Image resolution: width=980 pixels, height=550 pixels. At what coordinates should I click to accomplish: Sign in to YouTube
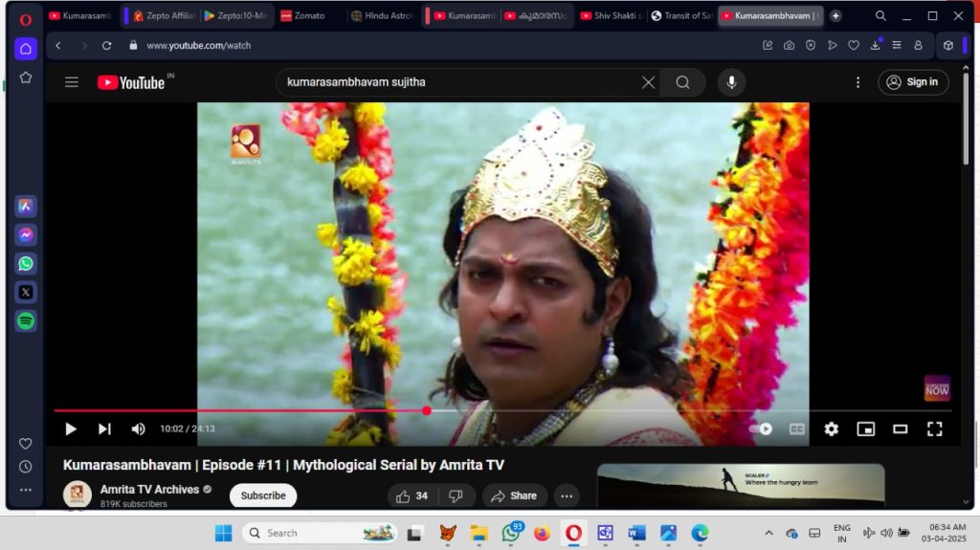(x=913, y=82)
